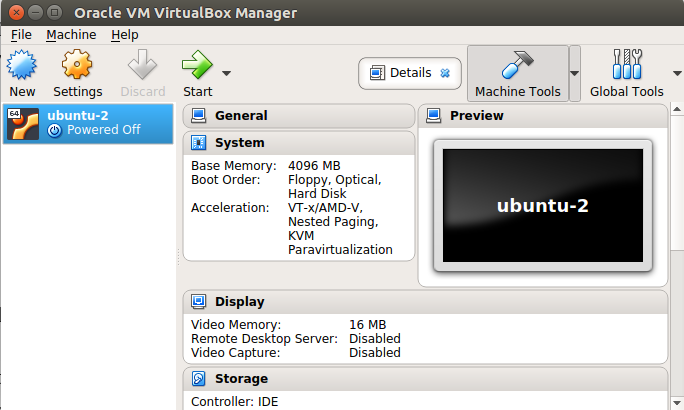Click the System chip icon
The image size is (684, 410).
click(198, 143)
